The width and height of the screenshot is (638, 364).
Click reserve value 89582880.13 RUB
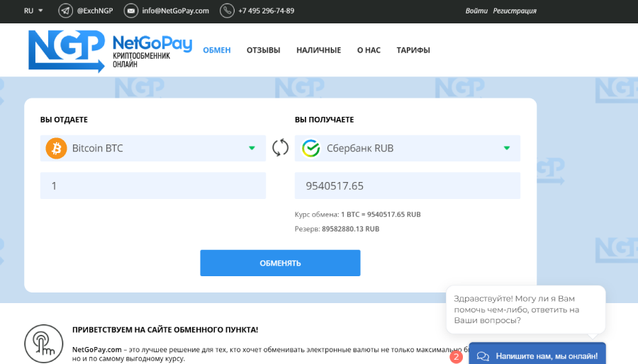[x=350, y=229]
